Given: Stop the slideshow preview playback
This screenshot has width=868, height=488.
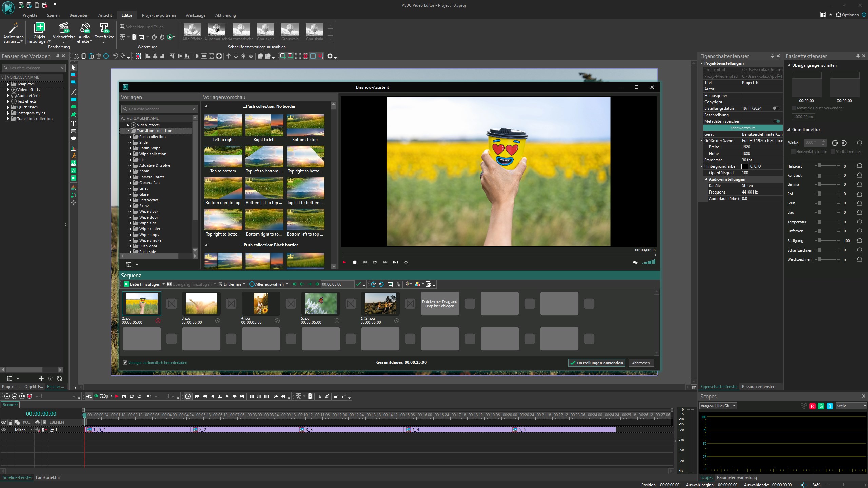Looking at the screenshot, I should (355, 262).
